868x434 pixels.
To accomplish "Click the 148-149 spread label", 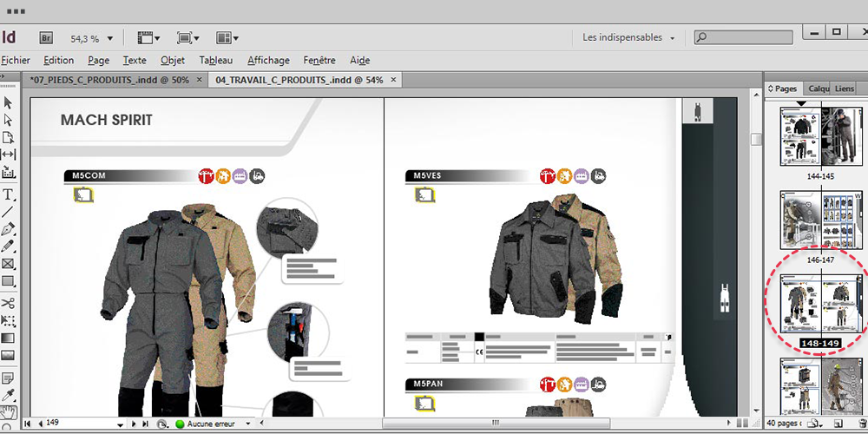I will 821,344.
